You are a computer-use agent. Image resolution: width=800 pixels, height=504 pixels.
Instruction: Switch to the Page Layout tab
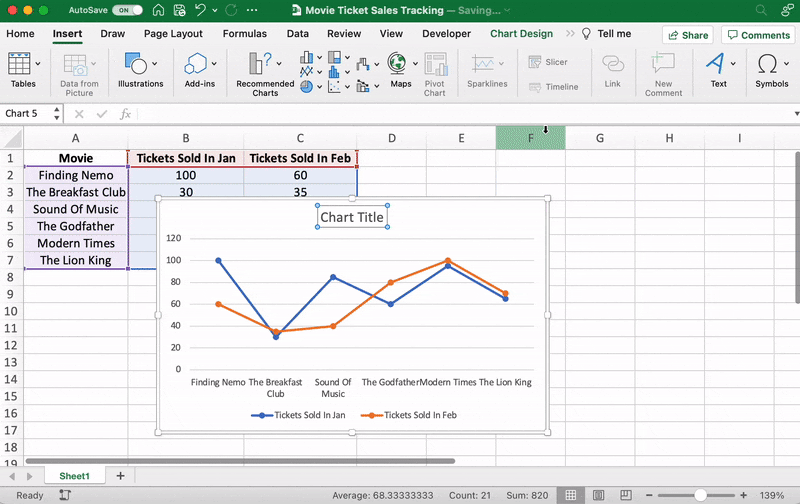(172, 33)
